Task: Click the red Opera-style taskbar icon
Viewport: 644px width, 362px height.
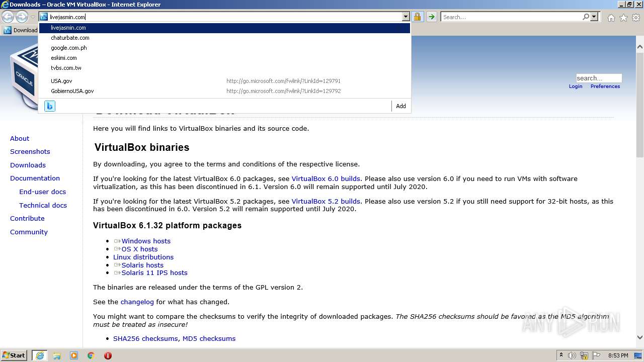Action: click(x=108, y=355)
